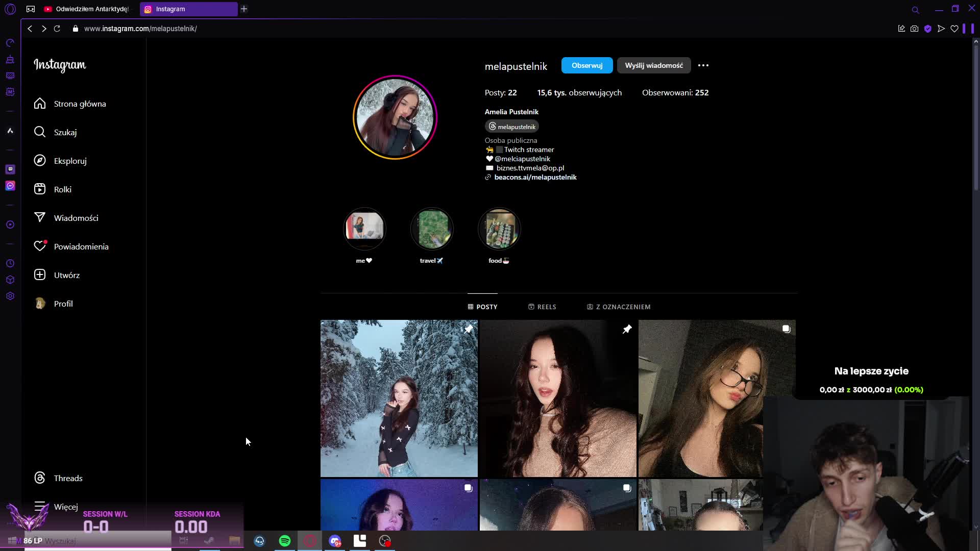This screenshot has height=551, width=980.
Task: Reload the Instagram page
Action: pos(57,29)
